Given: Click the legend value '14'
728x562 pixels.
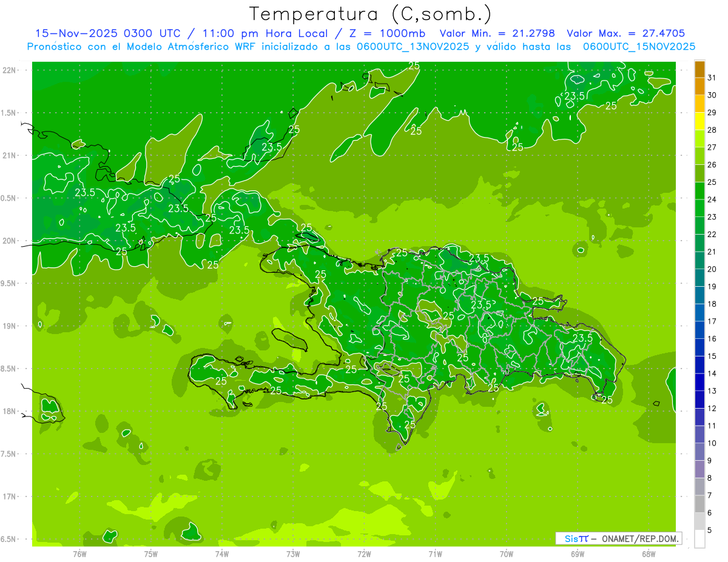Looking at the screenshot, I should [x=712, y=373].
